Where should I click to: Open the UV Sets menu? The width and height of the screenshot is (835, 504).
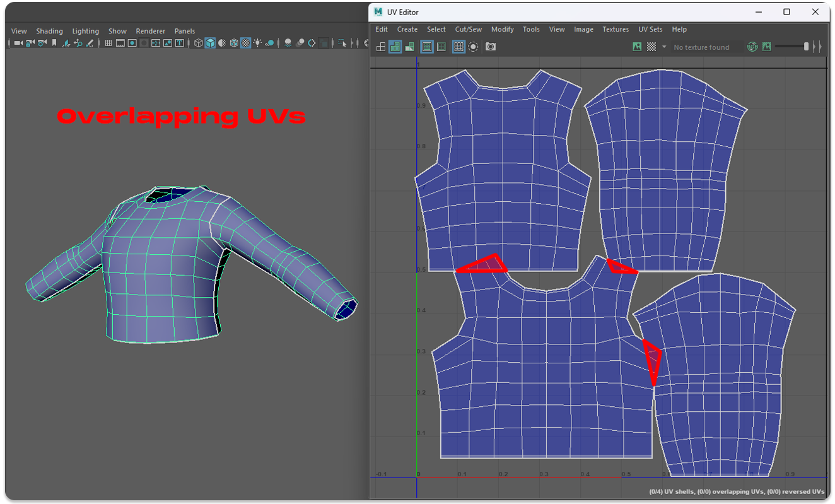pos(650,29)
